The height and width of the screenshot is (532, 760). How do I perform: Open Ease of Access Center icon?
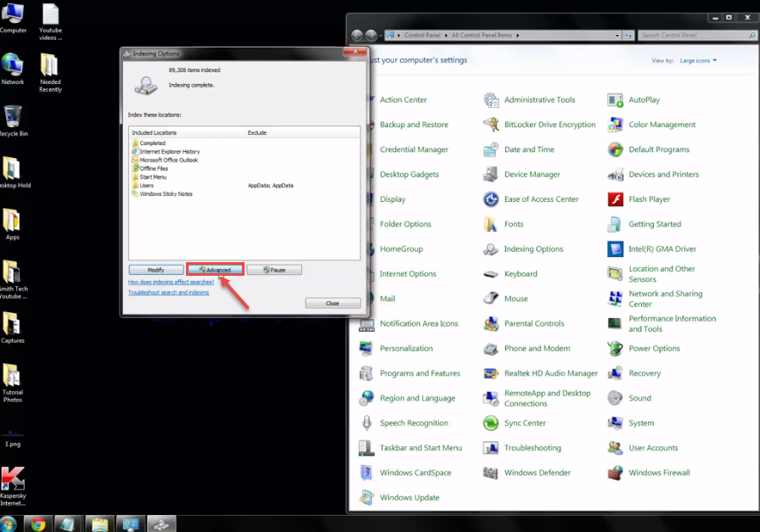pos(491,199)
